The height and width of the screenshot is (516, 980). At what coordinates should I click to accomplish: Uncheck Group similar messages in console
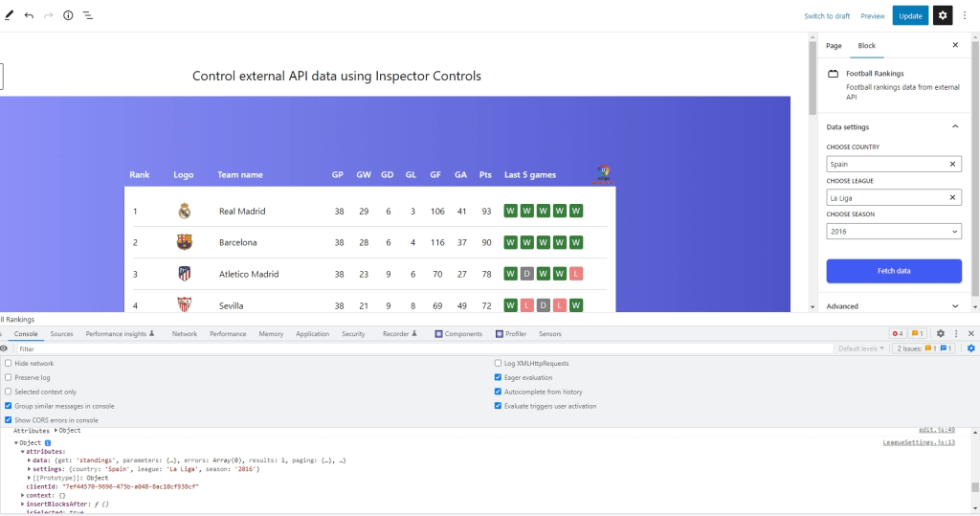[x=8, y=406]
